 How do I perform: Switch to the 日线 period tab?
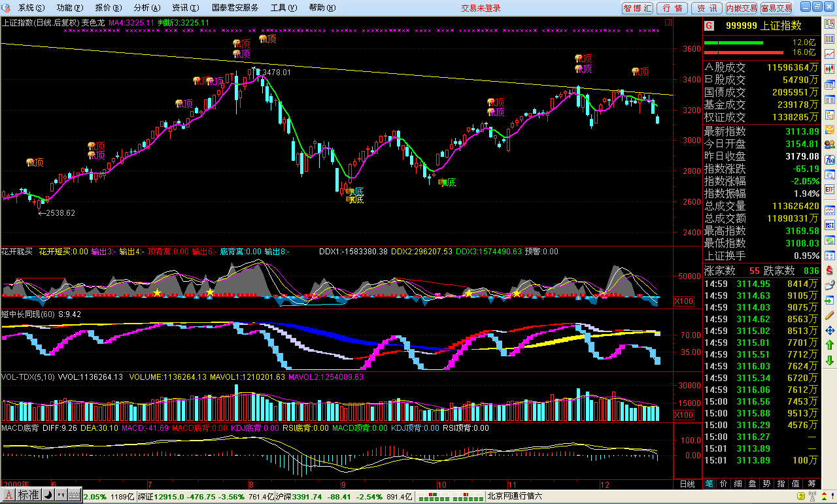point(687,484)
